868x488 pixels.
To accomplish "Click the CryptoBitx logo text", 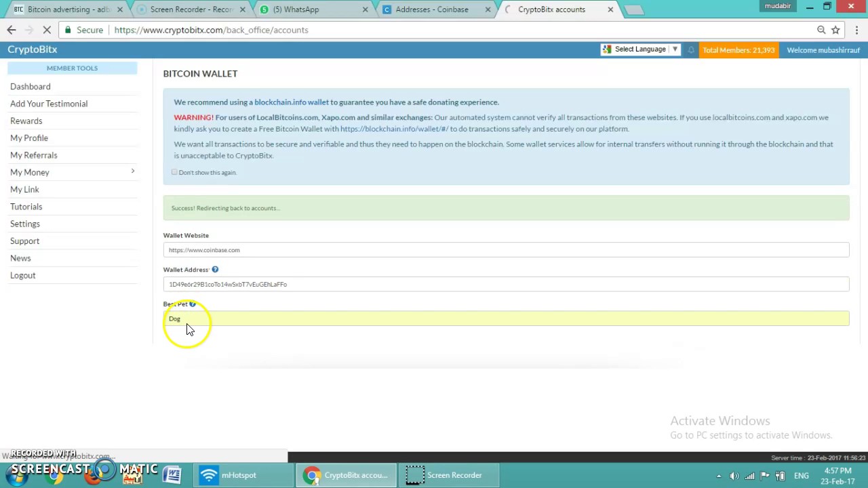I will [33, 49].
